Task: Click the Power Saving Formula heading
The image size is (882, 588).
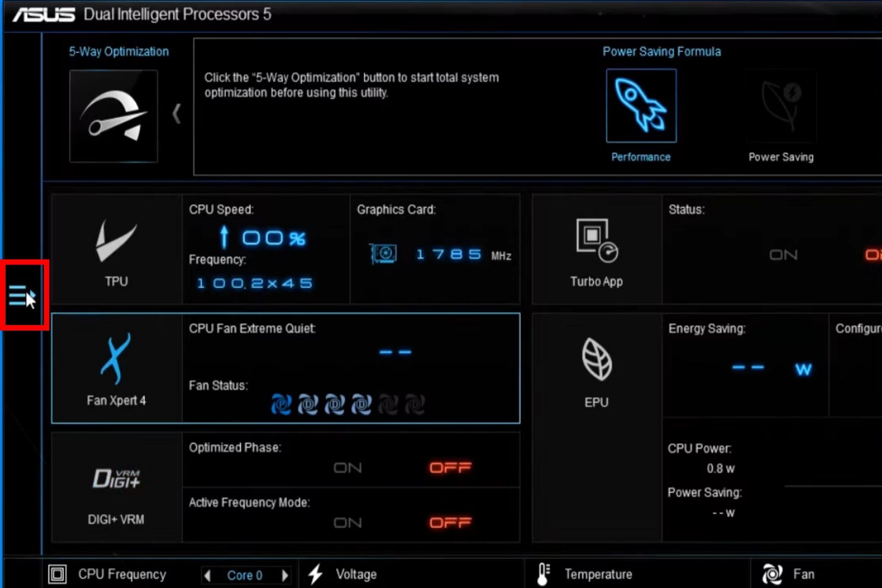Action: [x=662, y=51]
